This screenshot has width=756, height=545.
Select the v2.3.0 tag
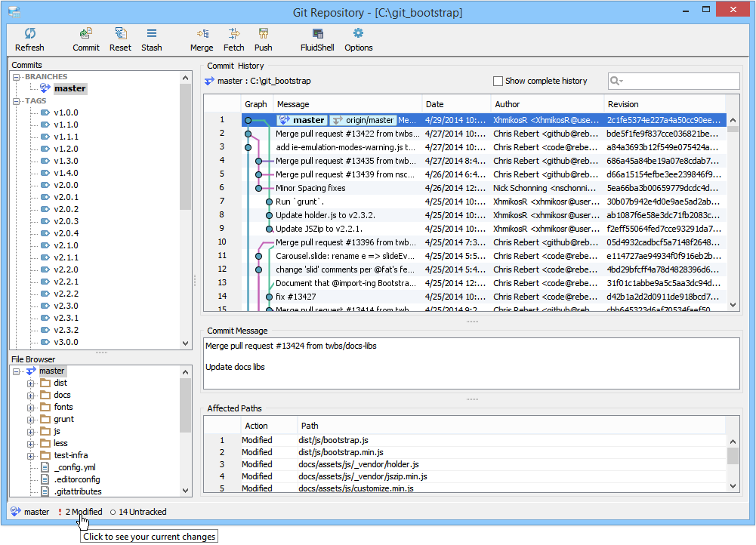tap(66, 306)
